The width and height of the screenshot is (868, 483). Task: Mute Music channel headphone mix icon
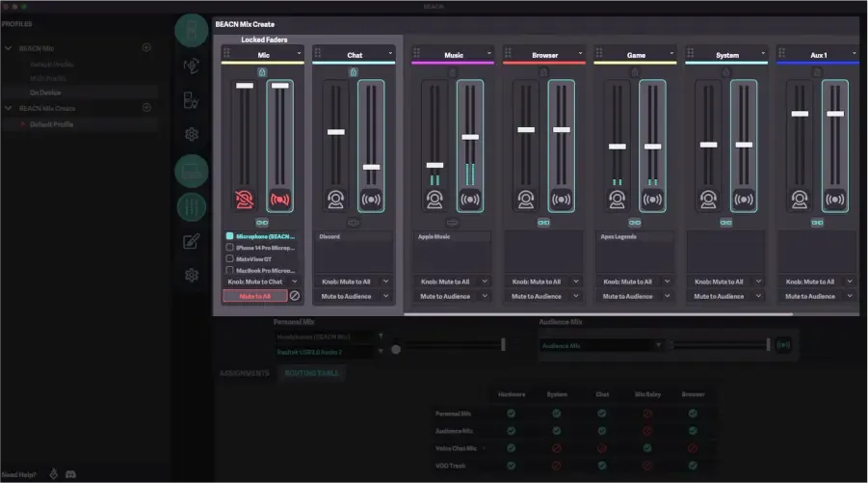click(x=434, y=200)
